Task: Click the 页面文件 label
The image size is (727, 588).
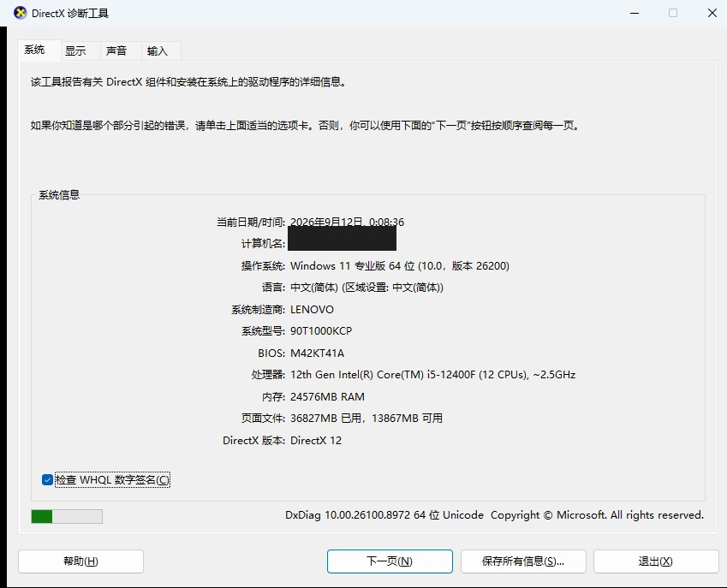Action: pyautogui.click(x=263, y=419)
